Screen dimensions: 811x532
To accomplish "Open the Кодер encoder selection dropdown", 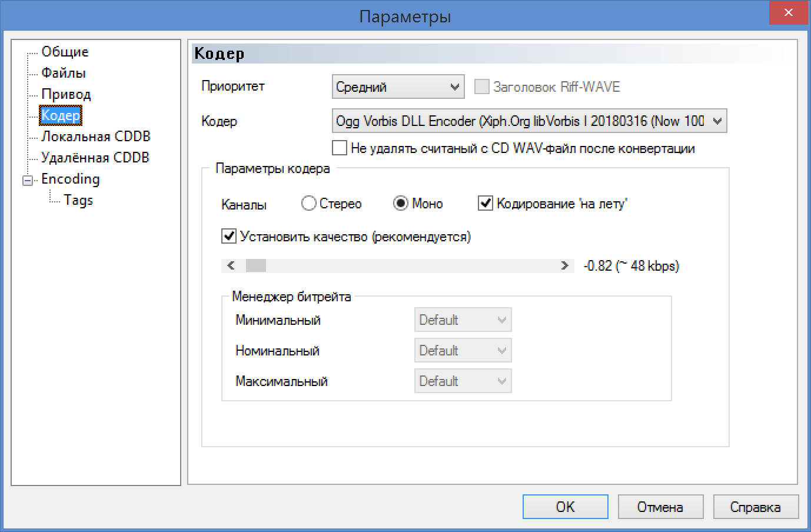I will pyautogui.click(x=529, y=121).
